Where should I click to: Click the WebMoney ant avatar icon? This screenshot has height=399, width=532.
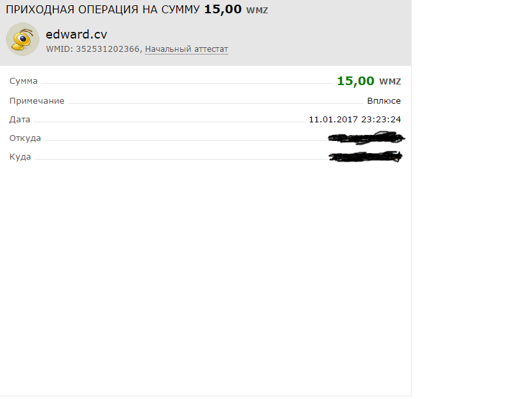(x=23, y=39)
